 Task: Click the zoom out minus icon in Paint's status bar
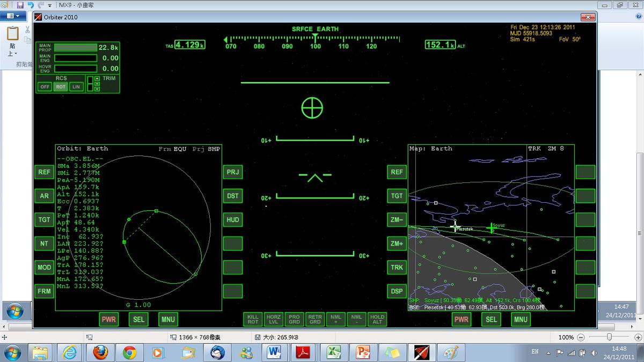[x=581, y=337]
